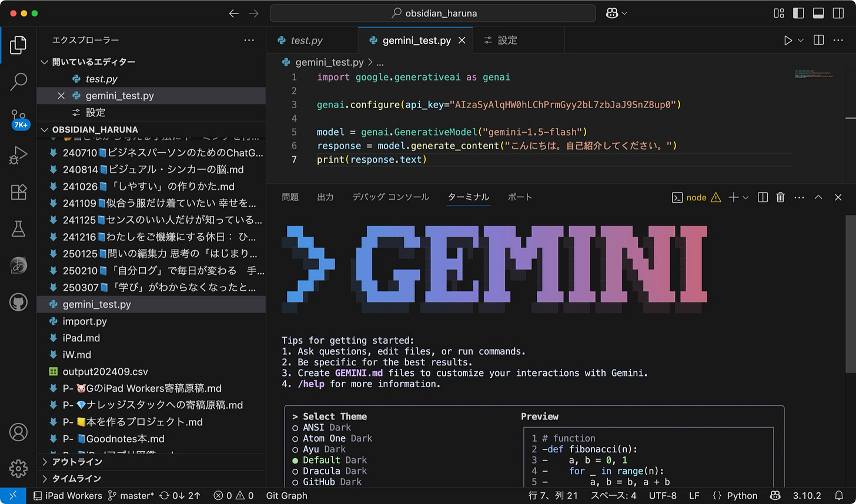
Task: Select the Default Dark theme option
Action: click(x=329, y=460)
